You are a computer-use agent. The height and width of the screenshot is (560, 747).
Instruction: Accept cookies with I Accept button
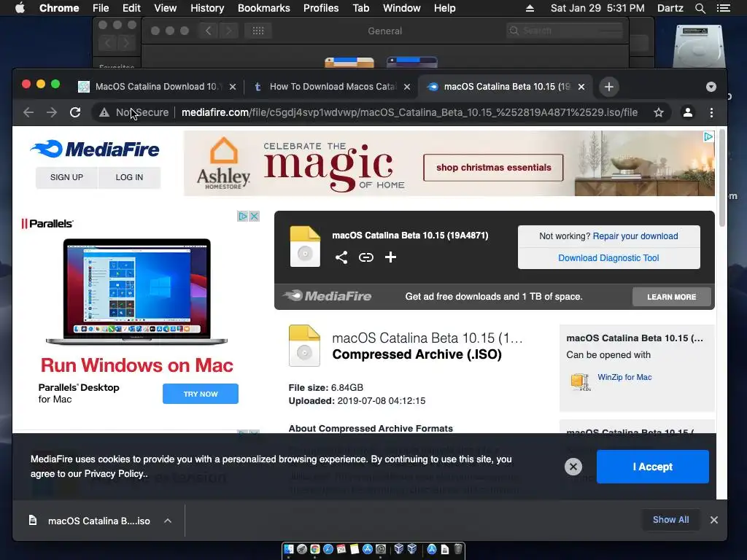pyautogui.click(x=653, y=467)
